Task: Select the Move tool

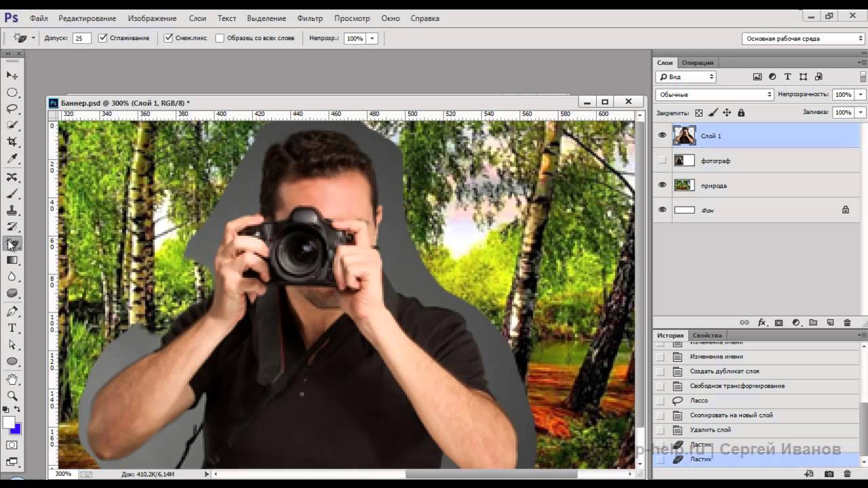Action: click(12, 75)
